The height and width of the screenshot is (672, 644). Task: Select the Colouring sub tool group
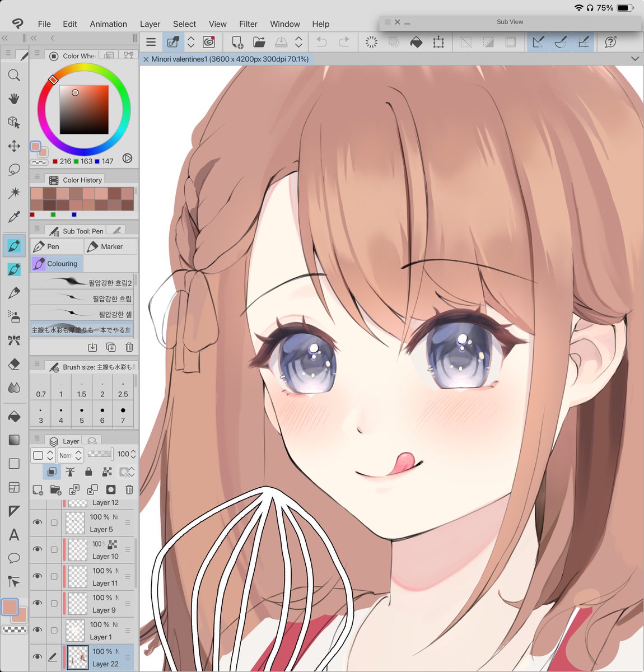point(57,264)
